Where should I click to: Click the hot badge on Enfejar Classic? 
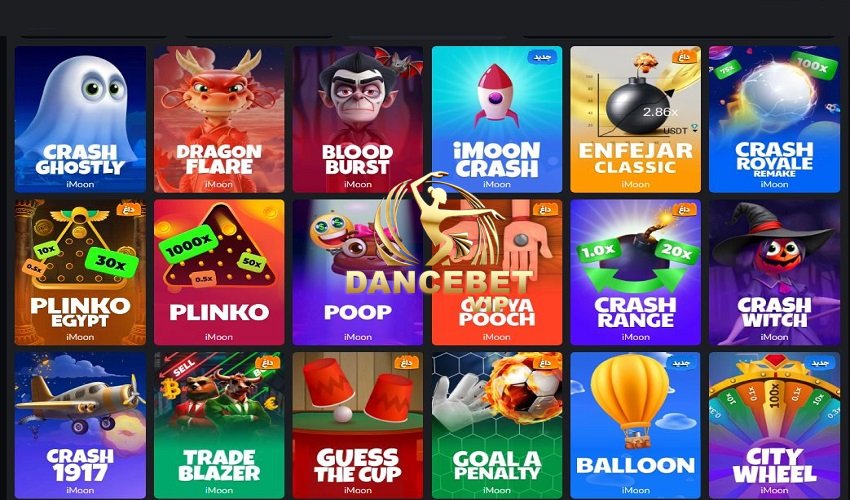coord(684,55)
